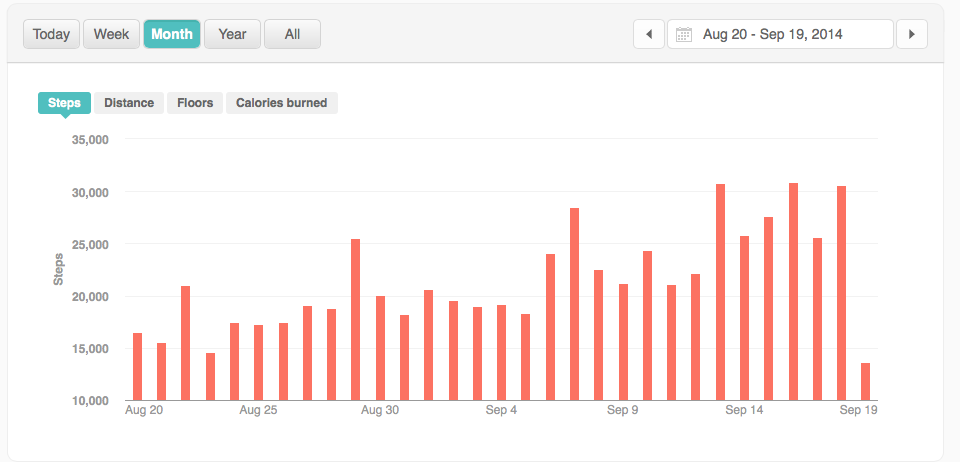Viewport: 960px width, 462px height.
Task: Open the Floors tab
Action: tap(195, 103)
